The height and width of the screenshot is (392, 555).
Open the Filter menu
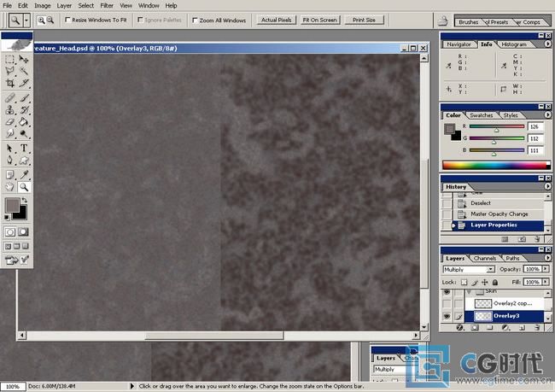[x=107, y=6]
